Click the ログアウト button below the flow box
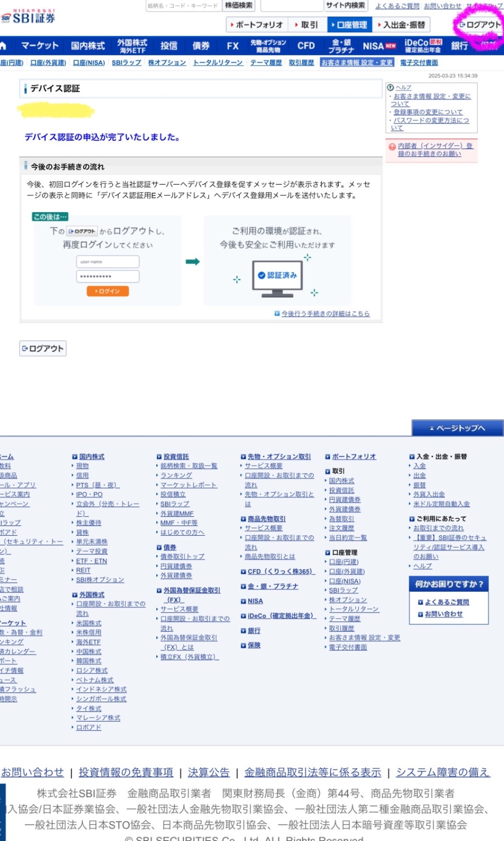The width and height of the screenshot is (504, 841). 43,348
